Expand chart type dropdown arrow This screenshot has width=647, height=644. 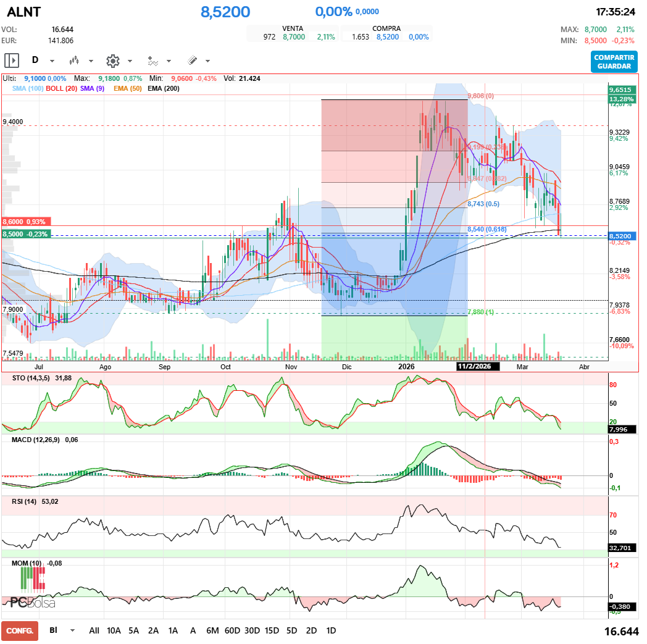click(91, 61)
